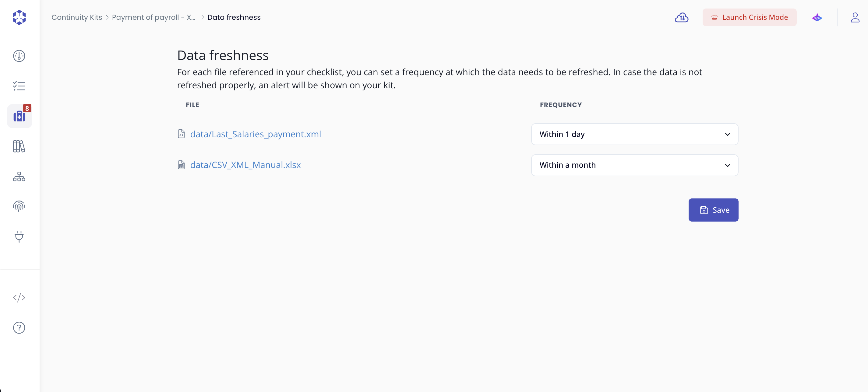
Task: Expand the 'Within a month' frequency dropdown
Action: [634, 165]
